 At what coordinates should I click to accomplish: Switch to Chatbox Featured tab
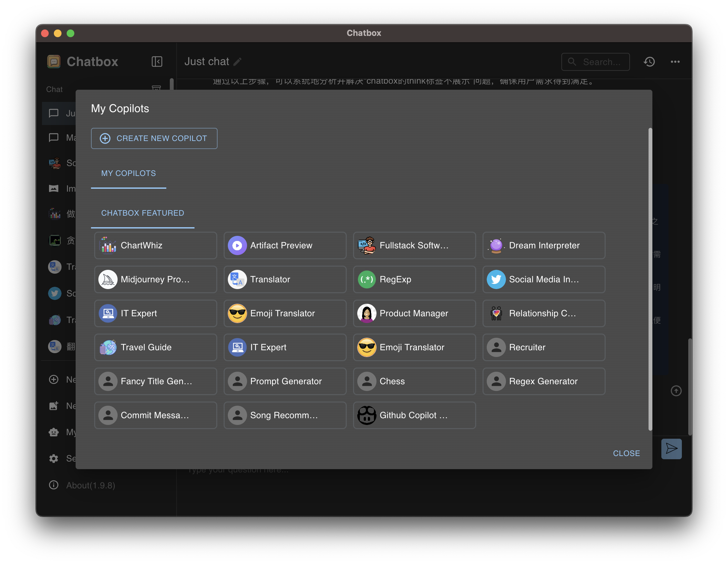pyautogui.click(x=143, y=213)
